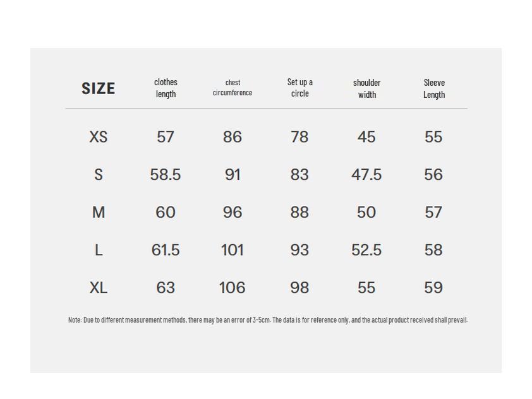Click the 58.5 clothes length value

(166, 175)
